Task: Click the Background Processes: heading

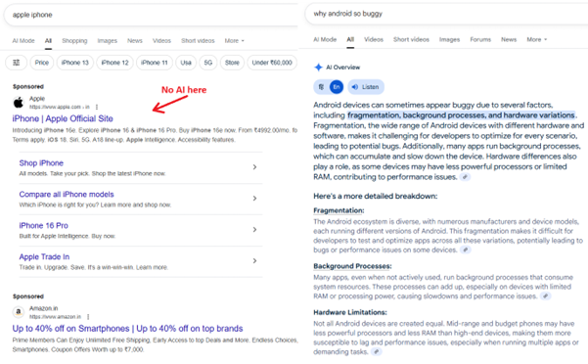Action: pyautogui.click(x=352, y=266)
